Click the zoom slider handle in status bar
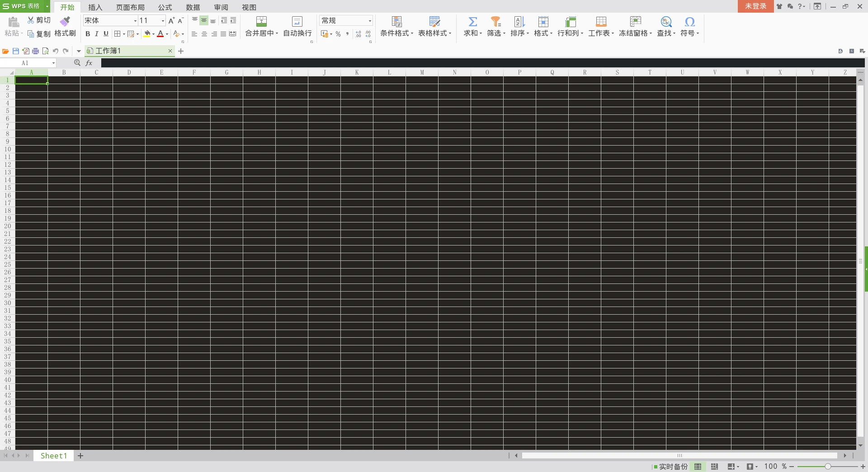868x472 pixels. point(828,467)
